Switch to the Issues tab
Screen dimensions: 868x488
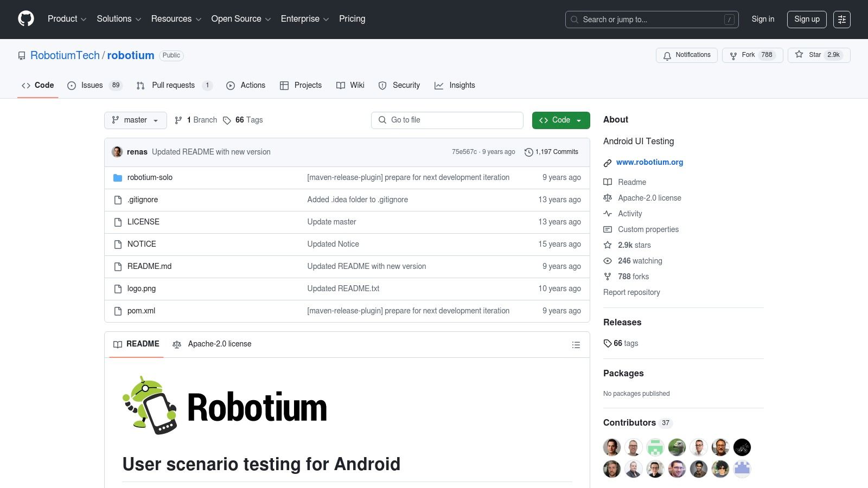[x=94, y=86]
